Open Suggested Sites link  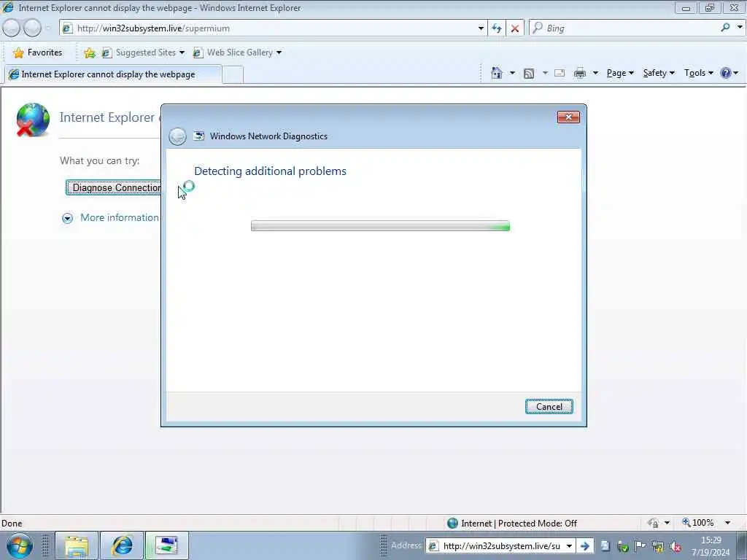click(x=143, y=52)
